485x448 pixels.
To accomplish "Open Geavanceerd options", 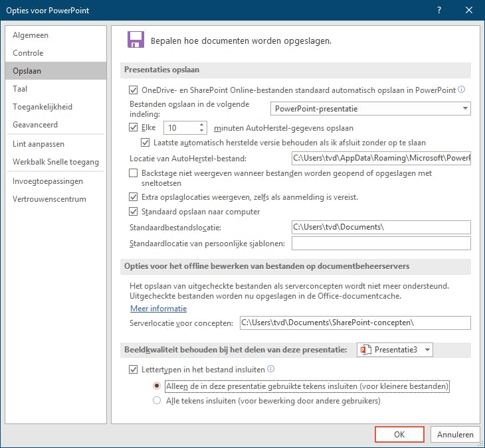I will [x=56, y=125].
